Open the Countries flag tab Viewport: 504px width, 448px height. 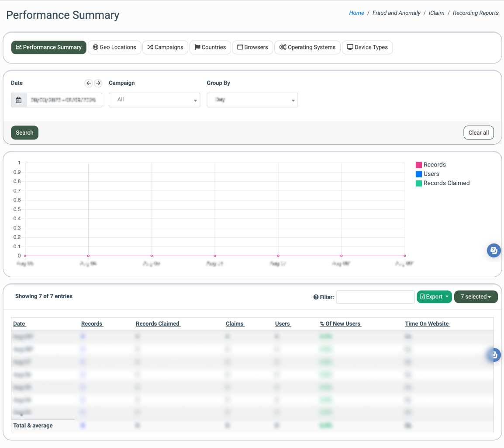click(210, 47)
